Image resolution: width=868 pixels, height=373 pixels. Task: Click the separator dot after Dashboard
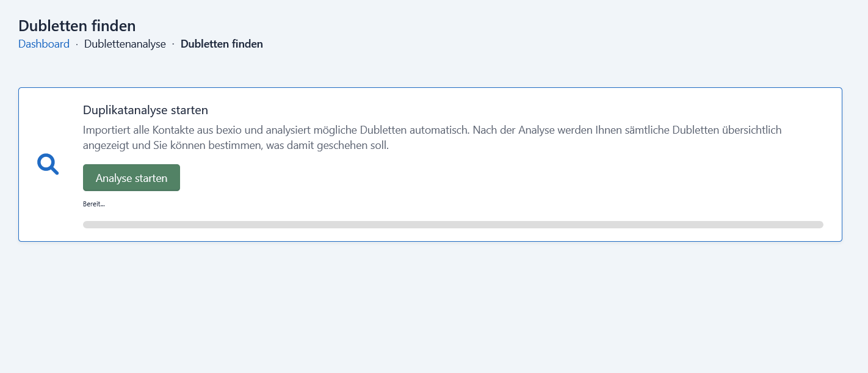point(77,44)
